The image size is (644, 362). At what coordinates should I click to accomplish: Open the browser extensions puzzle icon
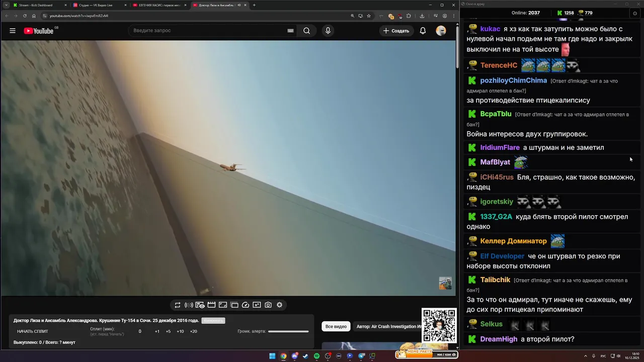[409, 16]
